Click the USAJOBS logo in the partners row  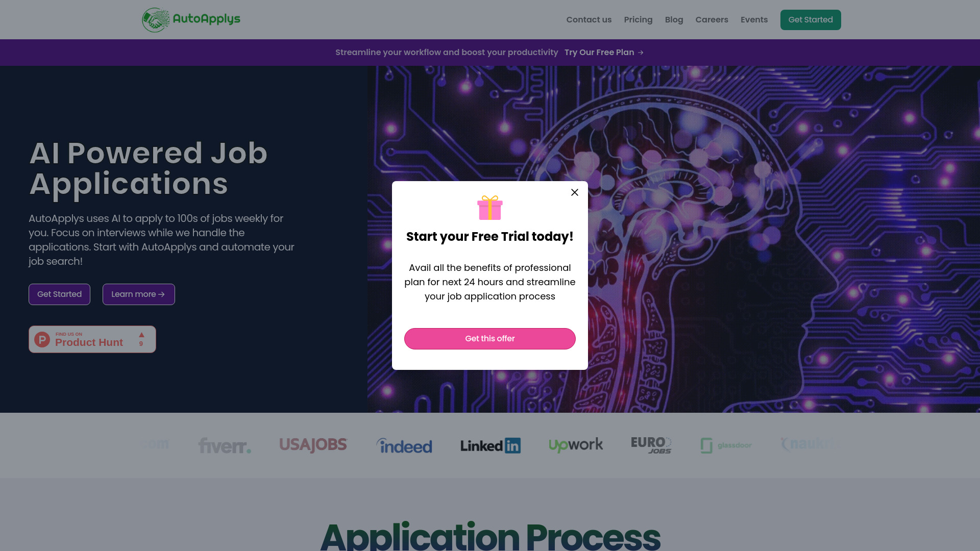[313, 444]
